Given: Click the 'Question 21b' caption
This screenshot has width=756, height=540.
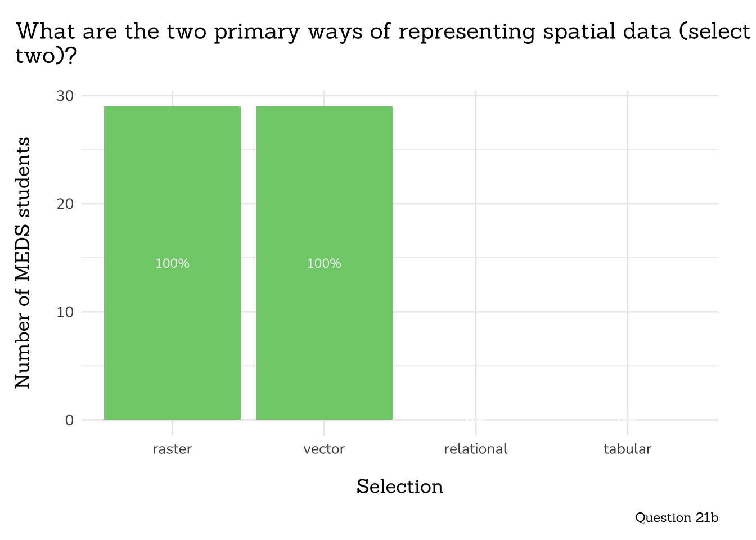Looking at the screenshot, I should pos(676,517).
